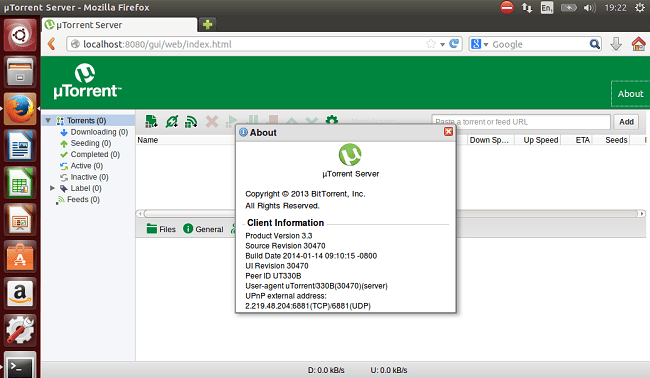Open Terminal from launcher
650x378 pixels.
(20, 366)
